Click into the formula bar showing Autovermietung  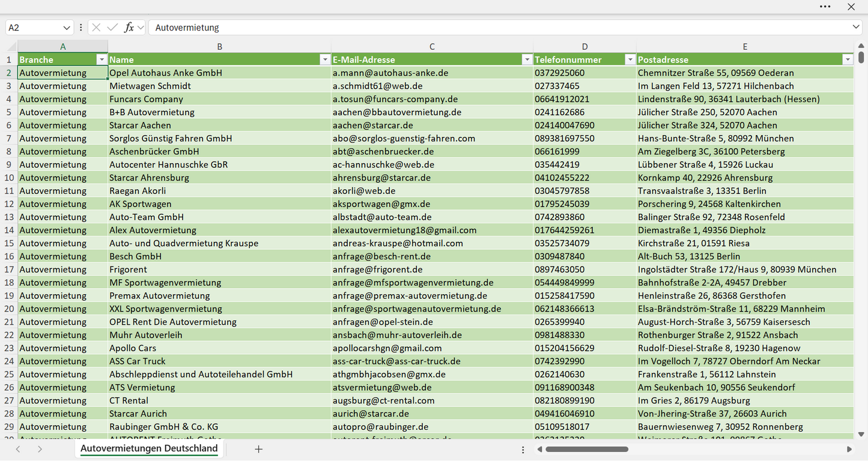click(500, 28)
